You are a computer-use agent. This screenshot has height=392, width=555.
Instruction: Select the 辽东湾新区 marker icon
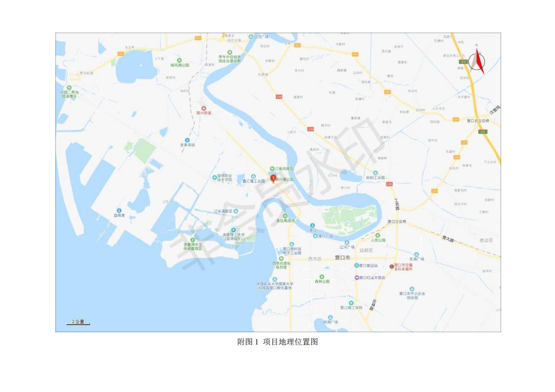coord(236,211)
